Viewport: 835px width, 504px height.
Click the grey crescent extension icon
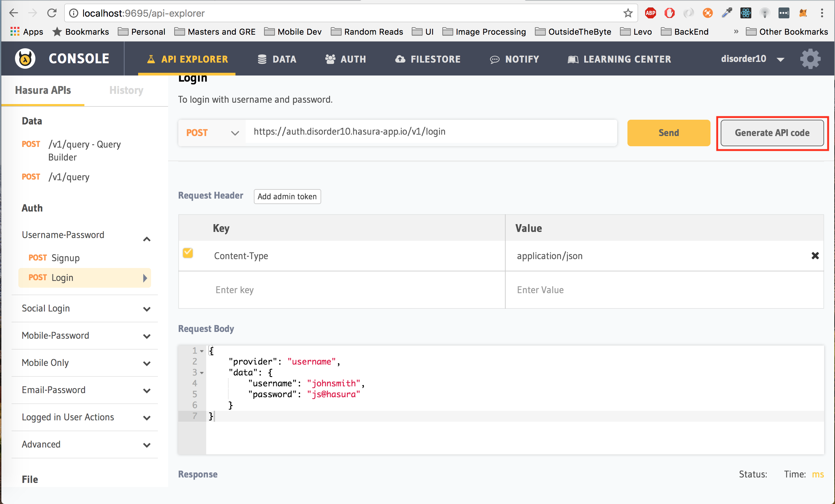coord(688,13)
